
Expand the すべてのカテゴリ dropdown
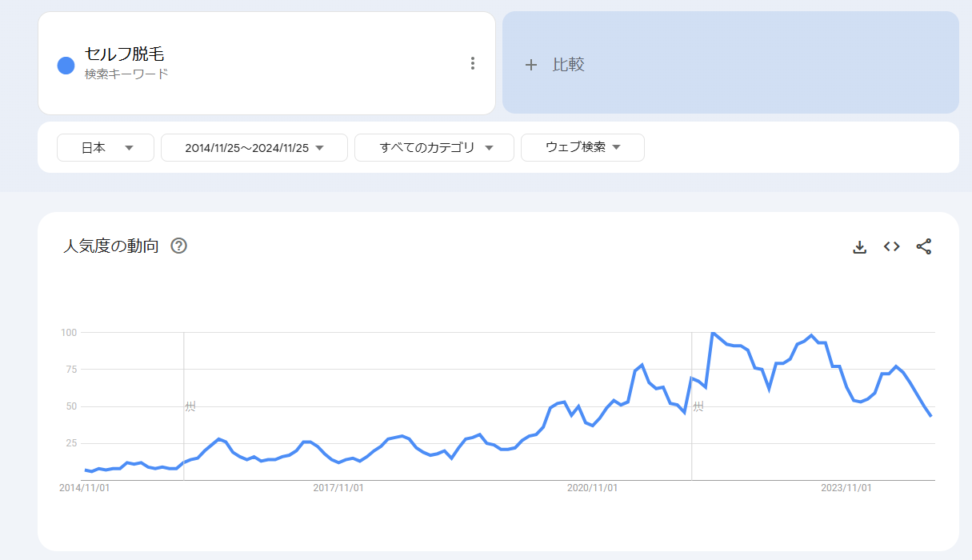pyautogui.click(x=434, y=147)
